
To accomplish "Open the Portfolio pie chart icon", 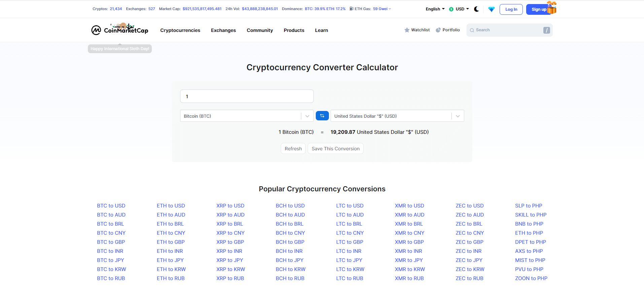I will coord(438,30).
